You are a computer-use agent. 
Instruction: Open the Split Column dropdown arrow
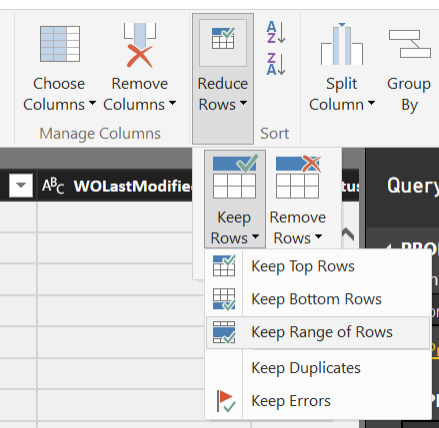click(x=371, y=103)
